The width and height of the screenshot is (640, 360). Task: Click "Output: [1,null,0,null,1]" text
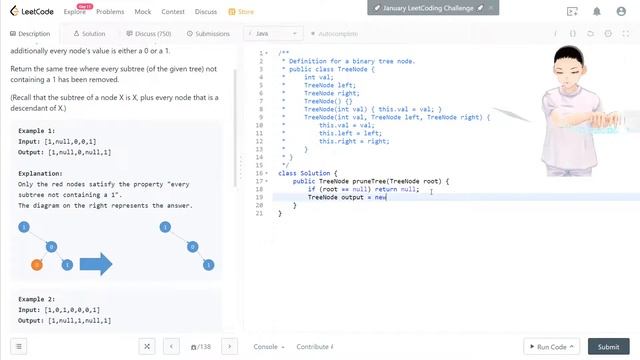pyautogui.click(x=64, y=152)
